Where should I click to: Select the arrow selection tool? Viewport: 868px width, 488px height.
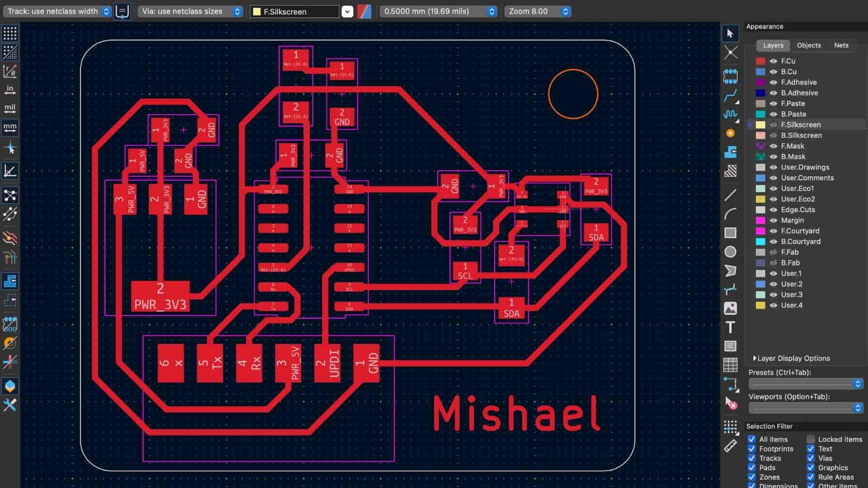[x=730, y=33]
